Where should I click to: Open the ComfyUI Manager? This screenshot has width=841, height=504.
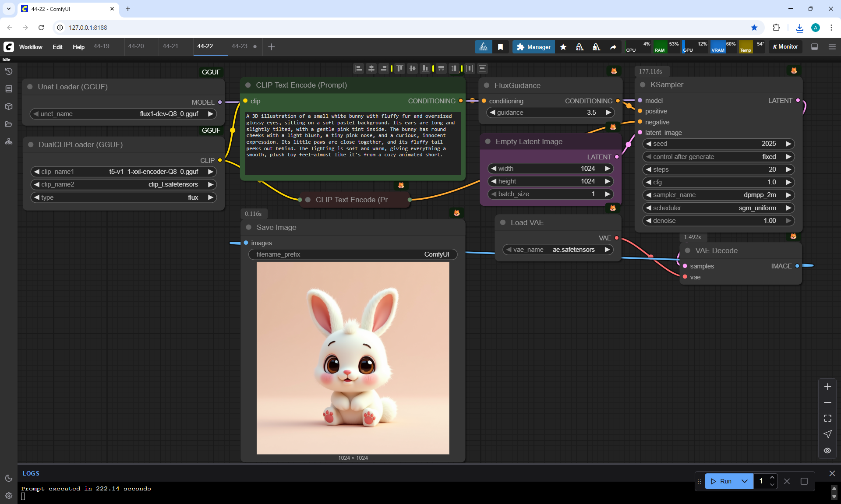click(534, 47)
